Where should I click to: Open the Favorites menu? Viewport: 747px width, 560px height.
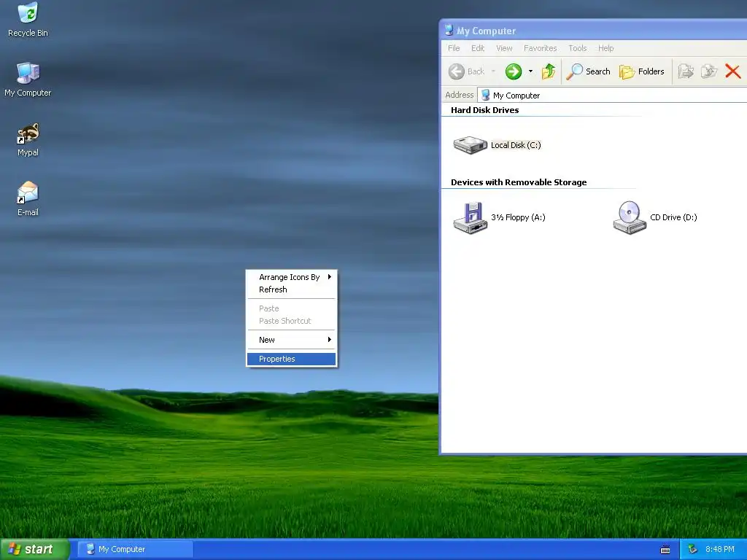pyautogui.click(x=541, y=48)
